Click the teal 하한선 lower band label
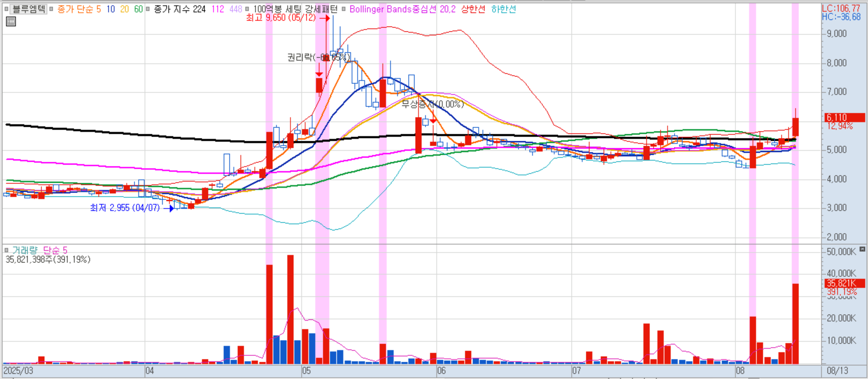The width and height of the screenshot is (868, 379). [x=504, y=9]
